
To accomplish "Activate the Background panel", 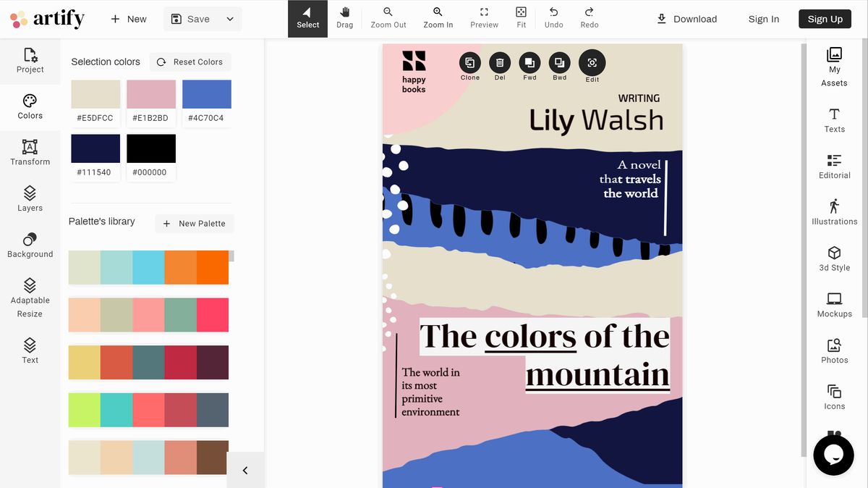I will pyautogui.click(x=30, y=245).
